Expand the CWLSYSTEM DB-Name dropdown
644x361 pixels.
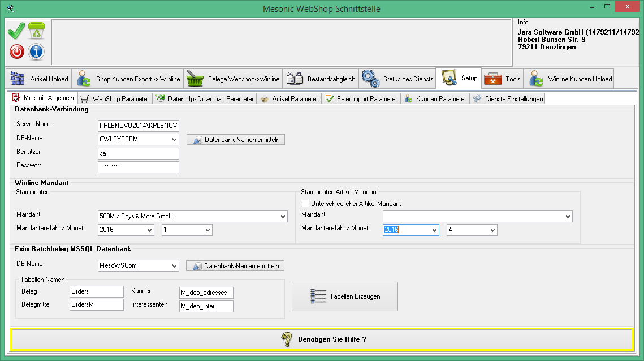coord(174,139)
